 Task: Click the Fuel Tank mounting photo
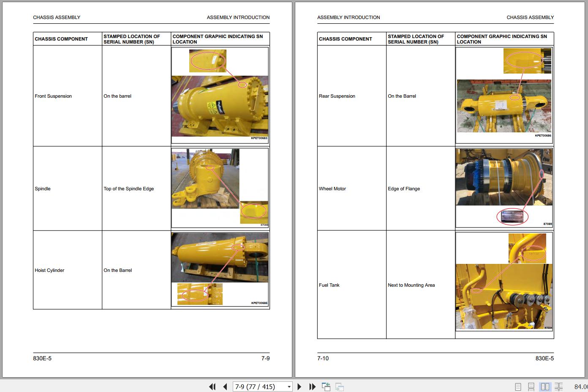coord(504,296)
